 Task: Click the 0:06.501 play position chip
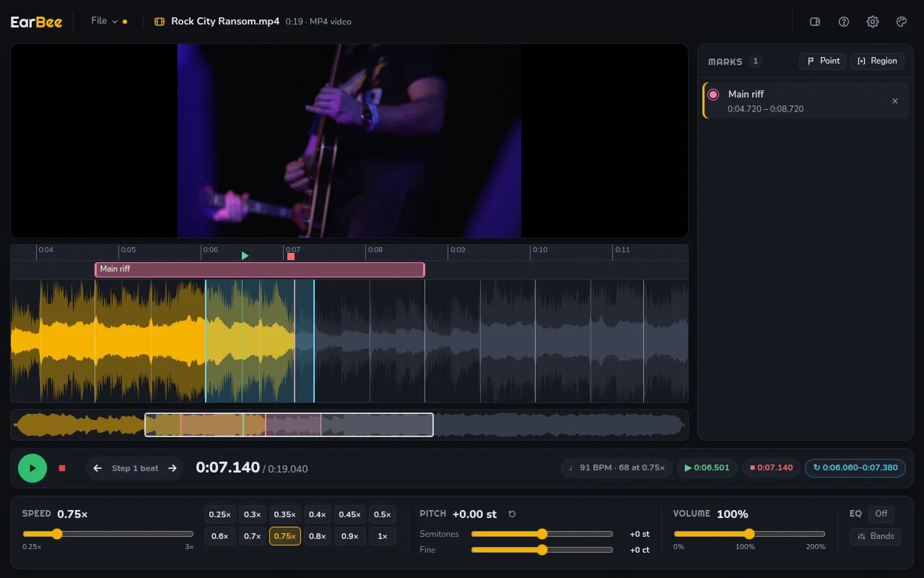click(x=707, y=468)
